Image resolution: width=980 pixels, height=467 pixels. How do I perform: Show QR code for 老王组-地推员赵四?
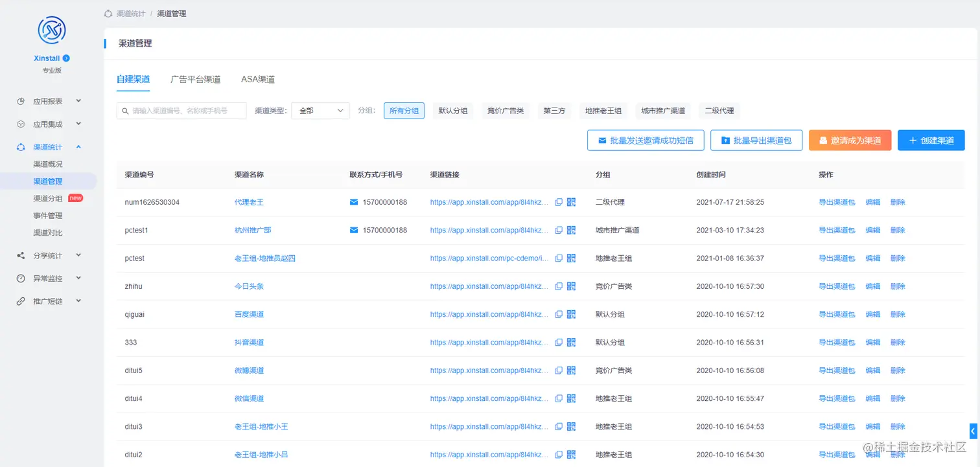(x=571, y=258)
